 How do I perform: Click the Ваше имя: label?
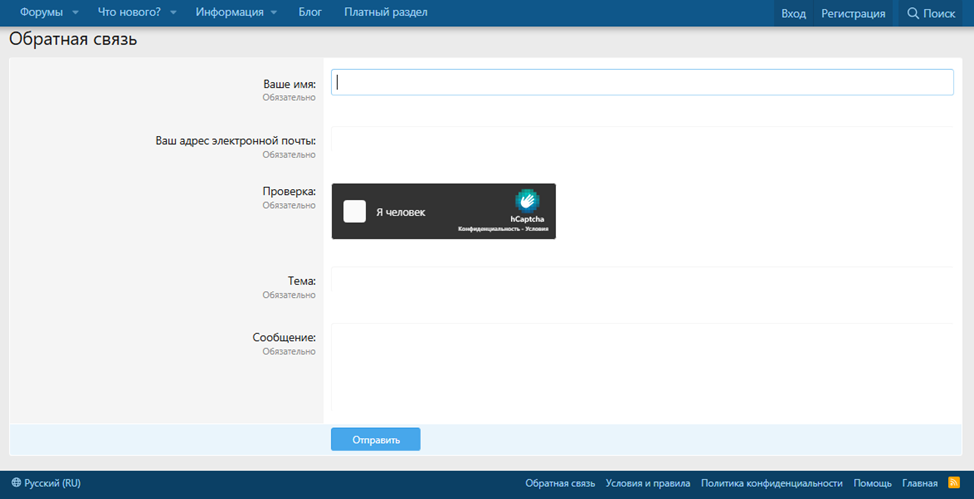point(289,84)
